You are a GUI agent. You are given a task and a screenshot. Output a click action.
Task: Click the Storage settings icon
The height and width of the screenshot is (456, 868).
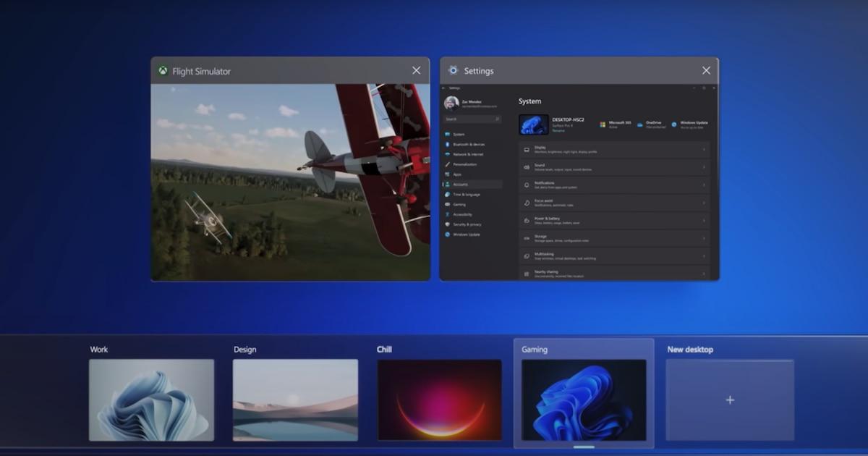(x=525, y=237)
